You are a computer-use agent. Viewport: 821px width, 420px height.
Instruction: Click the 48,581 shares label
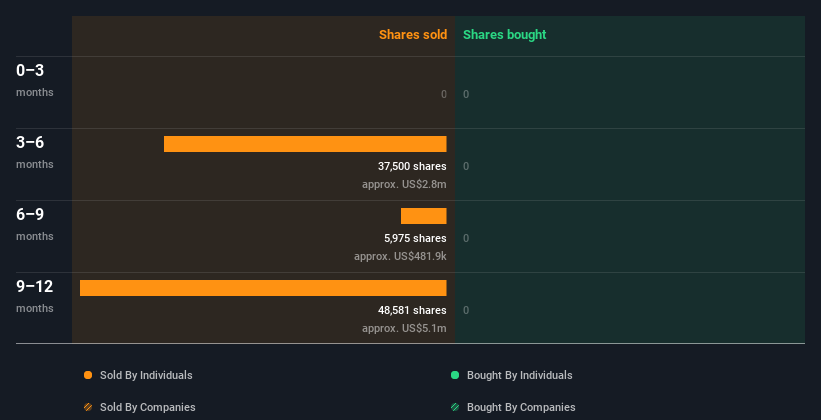click(x=412, y=311)
